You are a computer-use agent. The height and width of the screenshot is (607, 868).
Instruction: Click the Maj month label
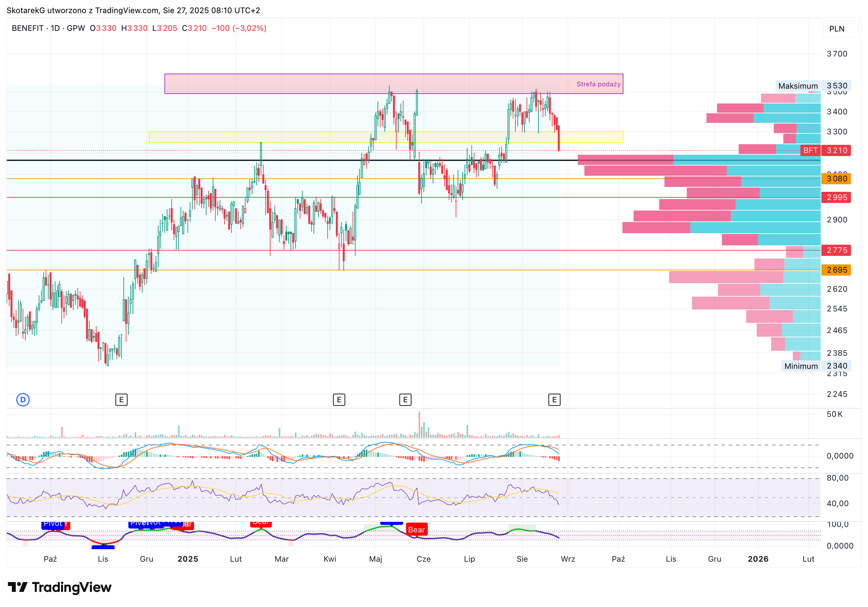[x=376, y=559]
